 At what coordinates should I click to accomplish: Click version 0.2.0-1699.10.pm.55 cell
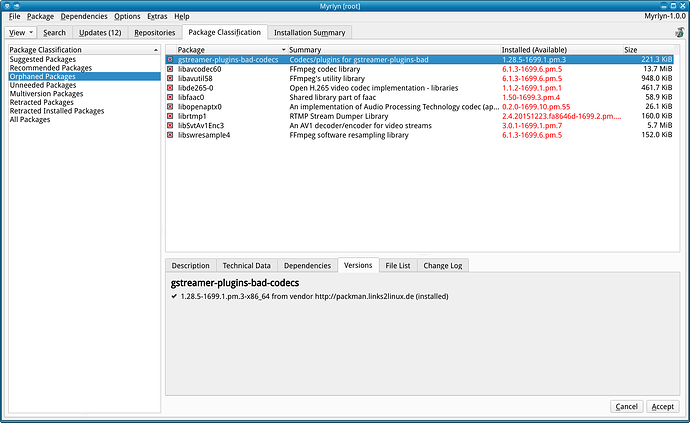pos(536,107)
